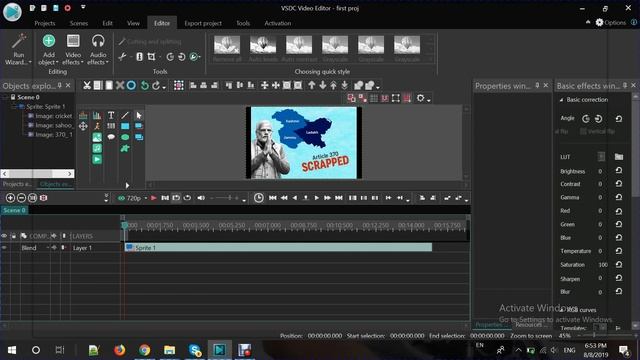Add an audio object from palette
The height and width of the screenshot is (360, 640).
coord(97,148)
